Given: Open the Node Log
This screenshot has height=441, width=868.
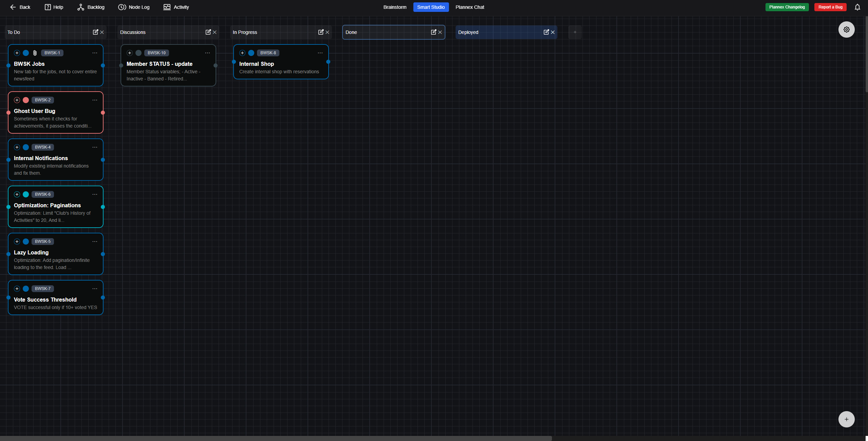Looking at the screenshot, I should point(134,7).
